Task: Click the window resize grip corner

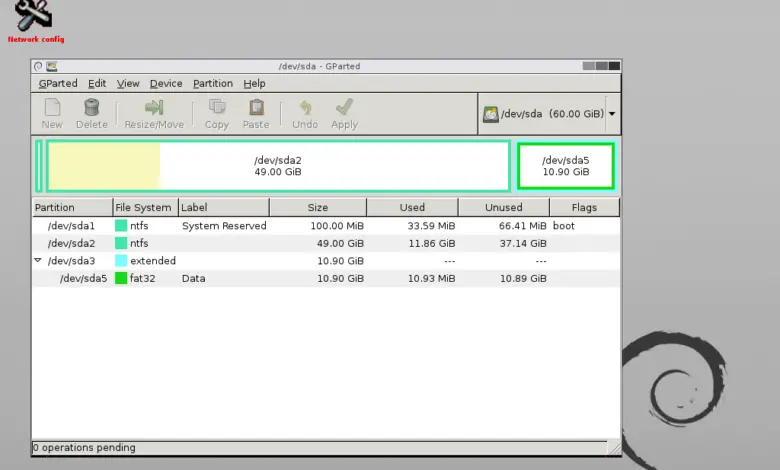Action: [x=615, y=449]
